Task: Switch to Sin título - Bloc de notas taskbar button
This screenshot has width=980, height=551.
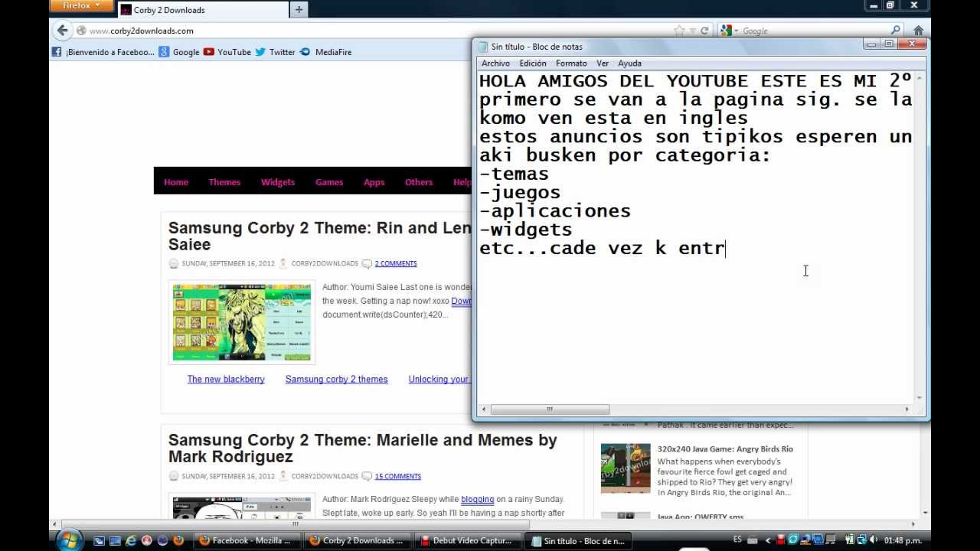Action: [578, 540]
